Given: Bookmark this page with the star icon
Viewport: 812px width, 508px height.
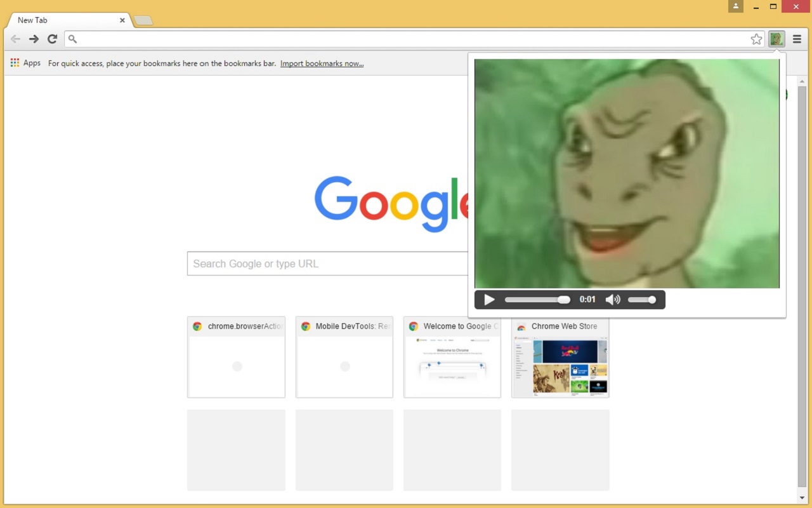Looking at the screenshot, I should [x=756, y=39].
